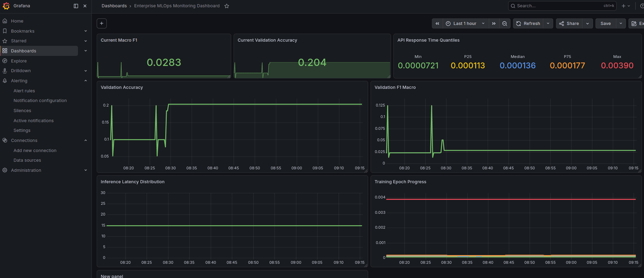
Task: Open Save options dropdown arrow
Action: coord(621,24)
